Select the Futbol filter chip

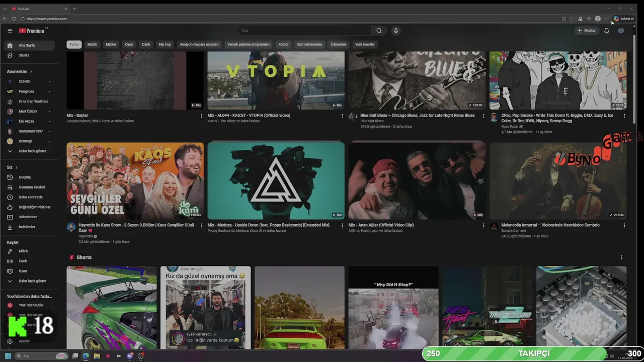pyautogui.click(x=283, y=44)
